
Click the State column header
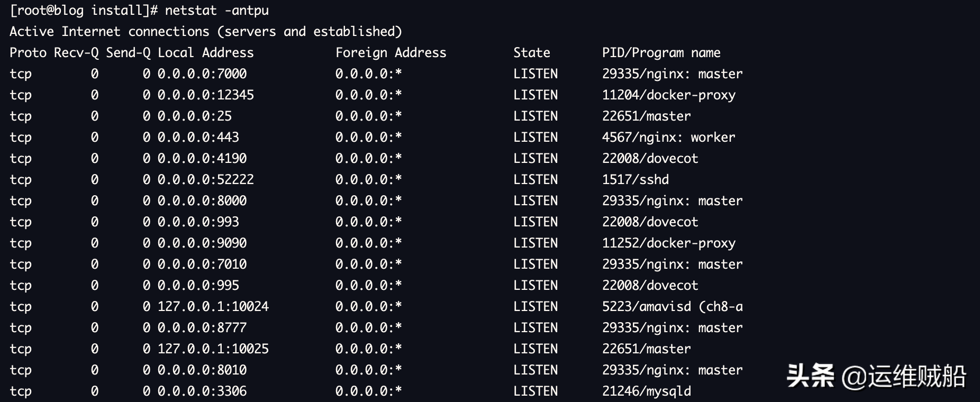(x=531, y=53)
